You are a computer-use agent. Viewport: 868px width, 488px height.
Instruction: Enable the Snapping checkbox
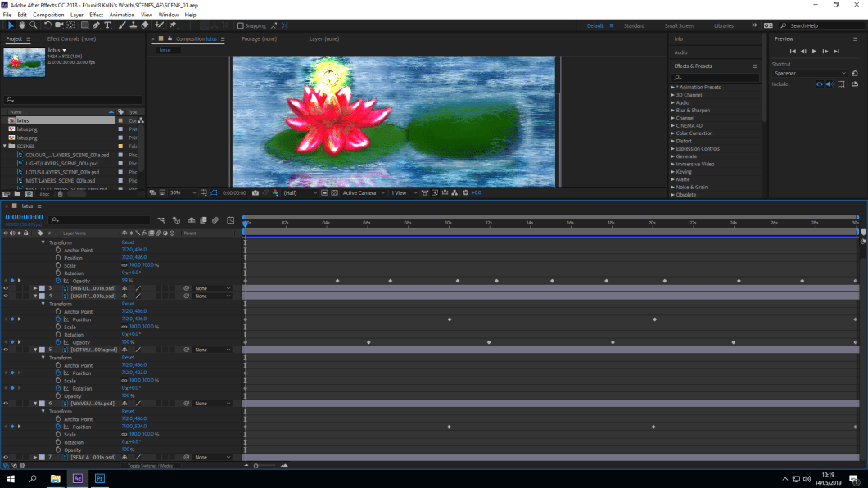coord(241,25)
